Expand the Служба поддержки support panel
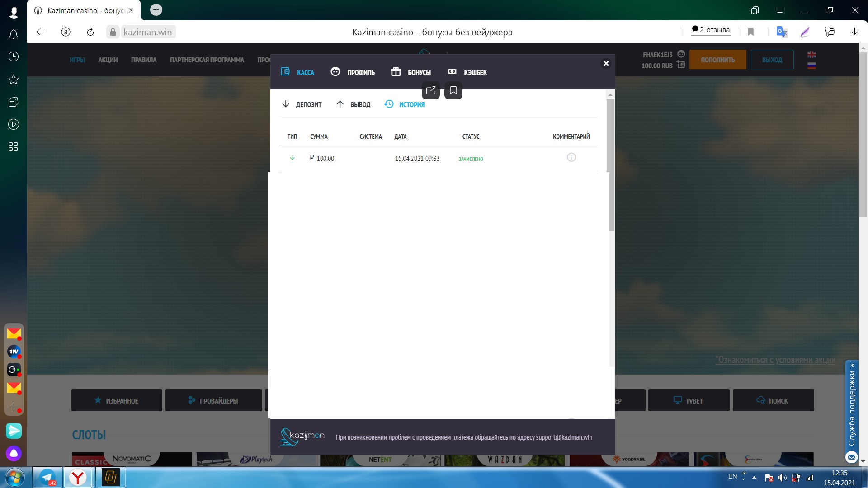The height and width of the screenshot is (488, 868). (x=852, y=407)
